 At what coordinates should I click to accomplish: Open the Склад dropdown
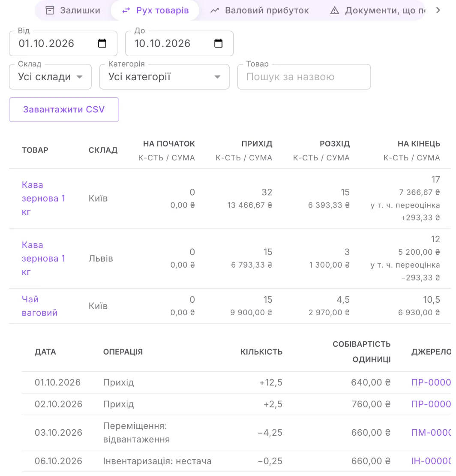(51, 77)
